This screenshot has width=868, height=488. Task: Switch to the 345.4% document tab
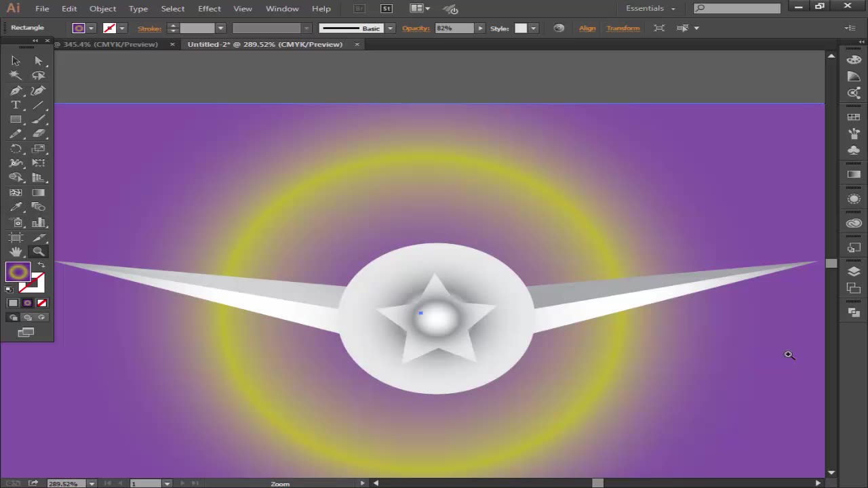point(108,45)
